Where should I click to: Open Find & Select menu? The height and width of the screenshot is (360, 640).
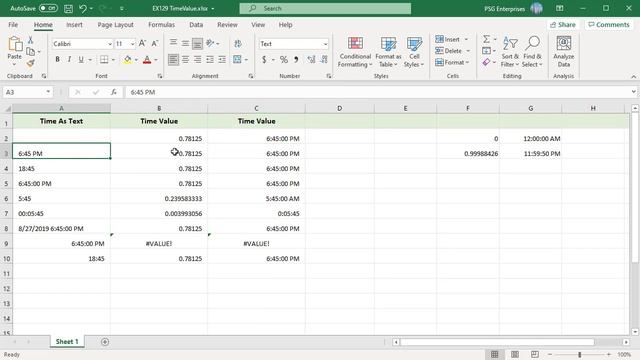[x=532, y=52]
